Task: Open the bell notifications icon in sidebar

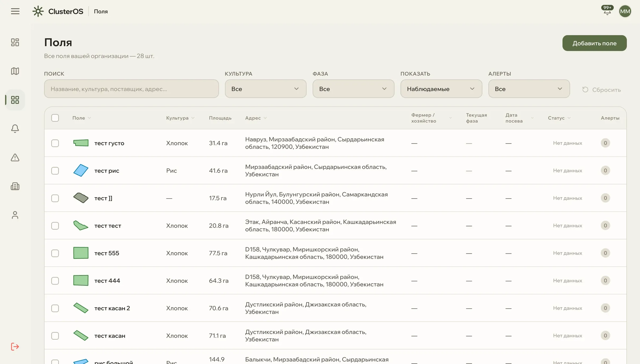Action: [15, 129]
